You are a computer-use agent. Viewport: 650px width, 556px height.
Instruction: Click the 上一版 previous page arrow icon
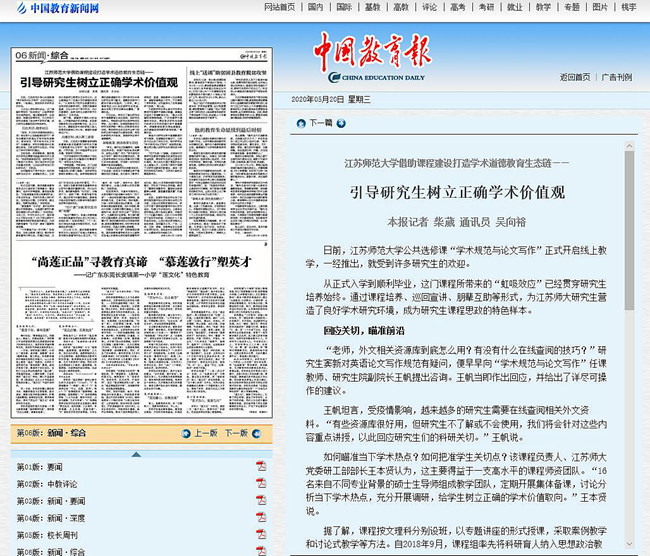tap(187, 433)
